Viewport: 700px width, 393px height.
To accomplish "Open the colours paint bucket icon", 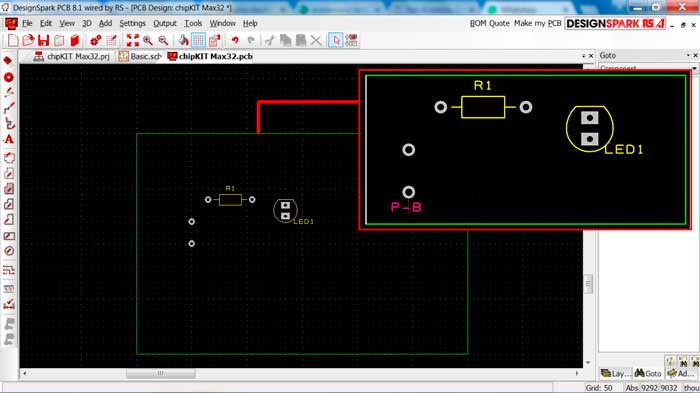I will [x=183, y=41].
